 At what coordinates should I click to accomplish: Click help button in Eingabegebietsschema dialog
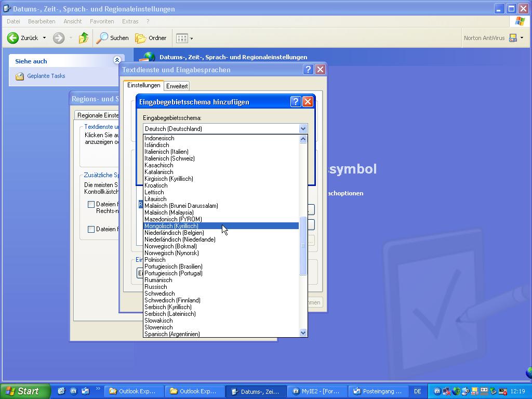pyautogui.click(x=296, y=102)
